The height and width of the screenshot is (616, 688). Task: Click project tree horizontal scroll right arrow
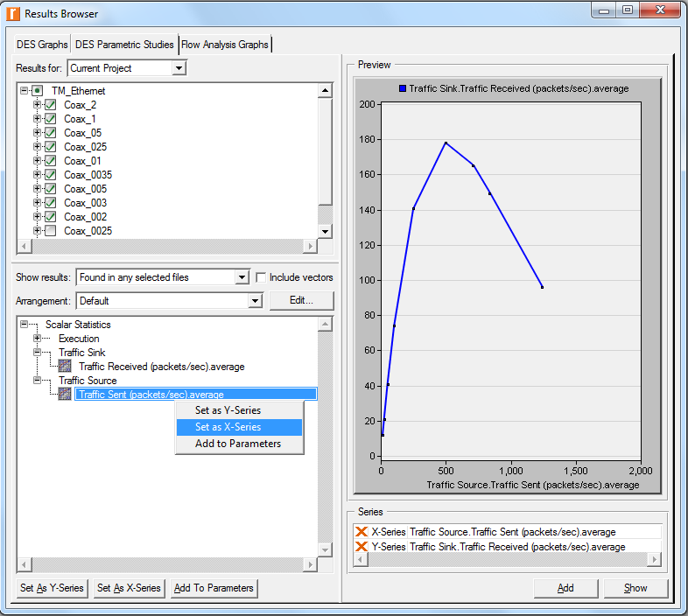pos(310,246)
